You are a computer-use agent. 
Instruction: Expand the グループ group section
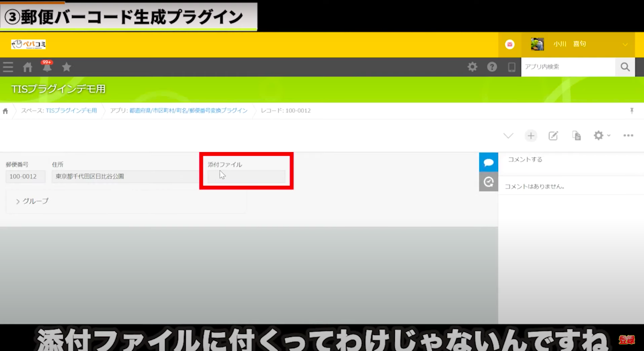coord(32,201)
